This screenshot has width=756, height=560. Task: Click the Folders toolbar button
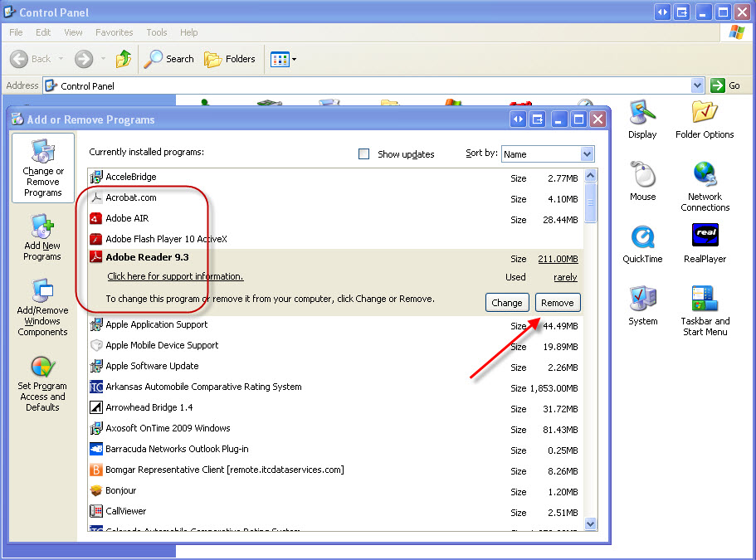[x=230, y=59]
